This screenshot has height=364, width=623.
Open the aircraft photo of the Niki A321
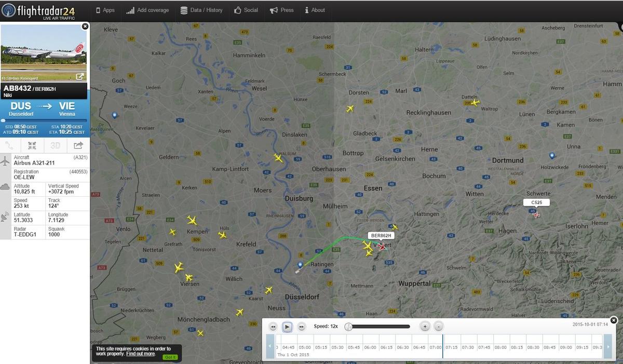44,52
